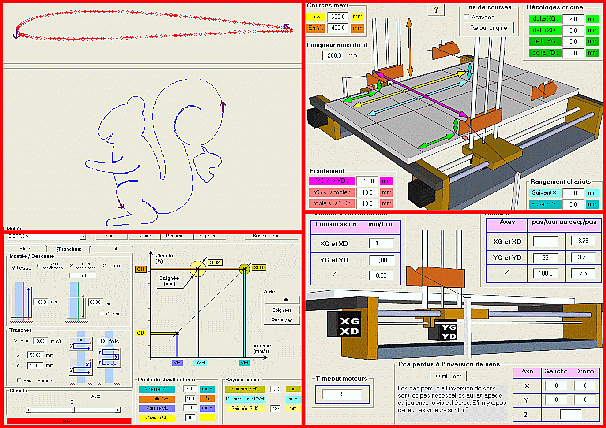Open the question mark help button
The width and height of the screenshot is (606, 428).
point(436,10)
